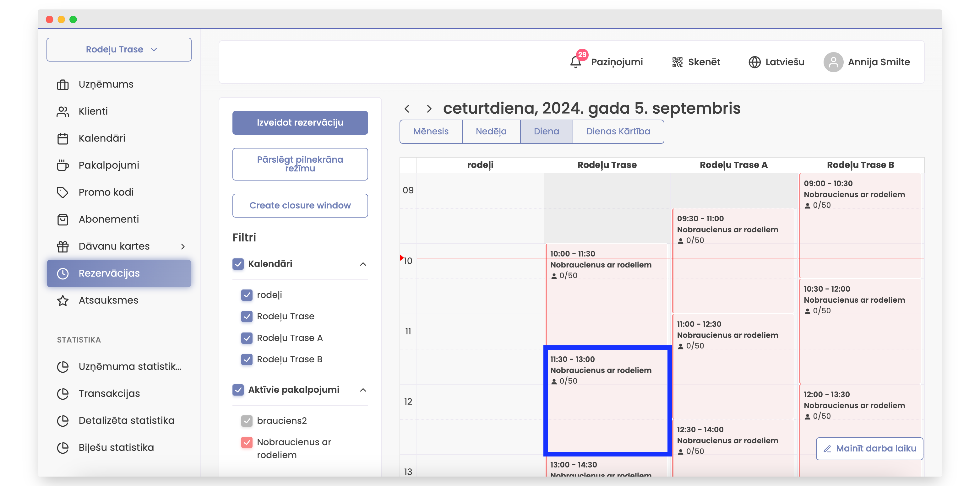
Task: Click the Dāvanu kartes gift icon
Action: (x=63, y=246)
